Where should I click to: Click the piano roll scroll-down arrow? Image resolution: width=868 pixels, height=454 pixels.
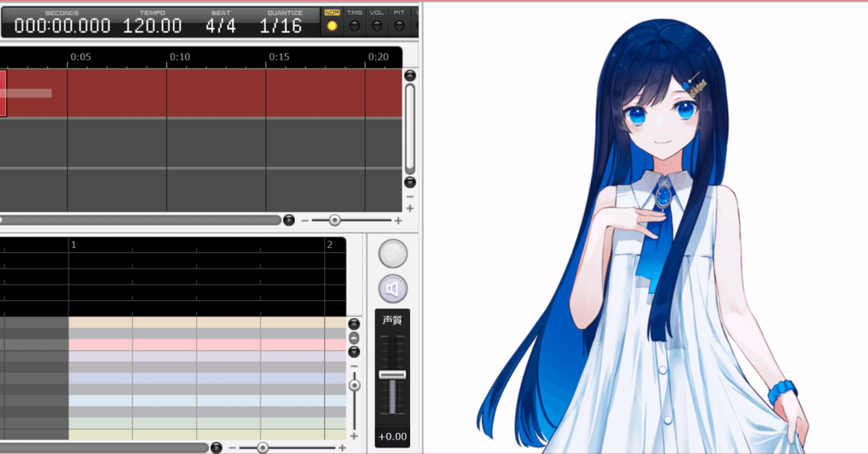[354, 352]
